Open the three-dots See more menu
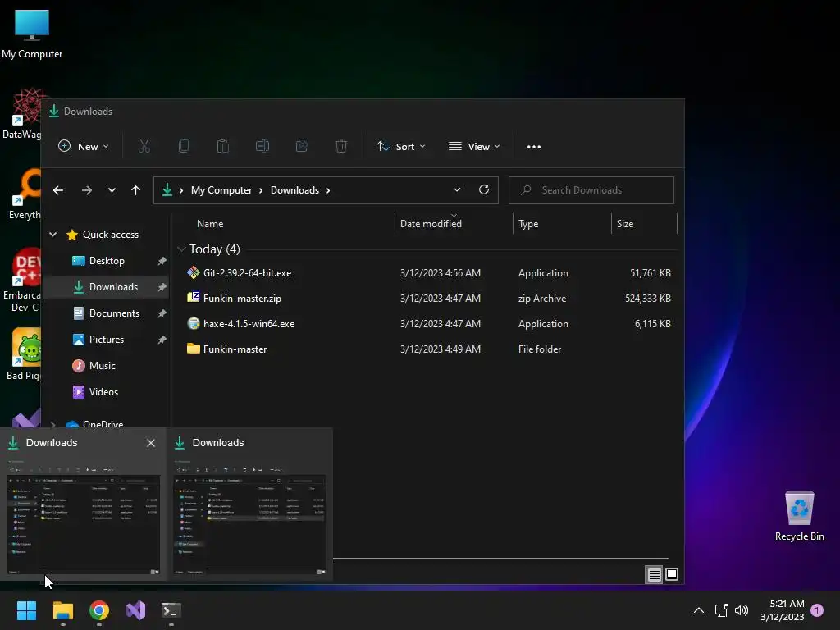Image resolution: width=840 pixels, height=630 pixels. pos(533,147)
